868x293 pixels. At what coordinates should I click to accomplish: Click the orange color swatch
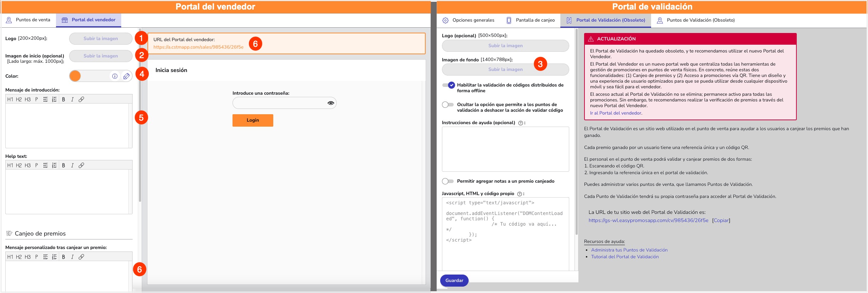click(75, 76)
